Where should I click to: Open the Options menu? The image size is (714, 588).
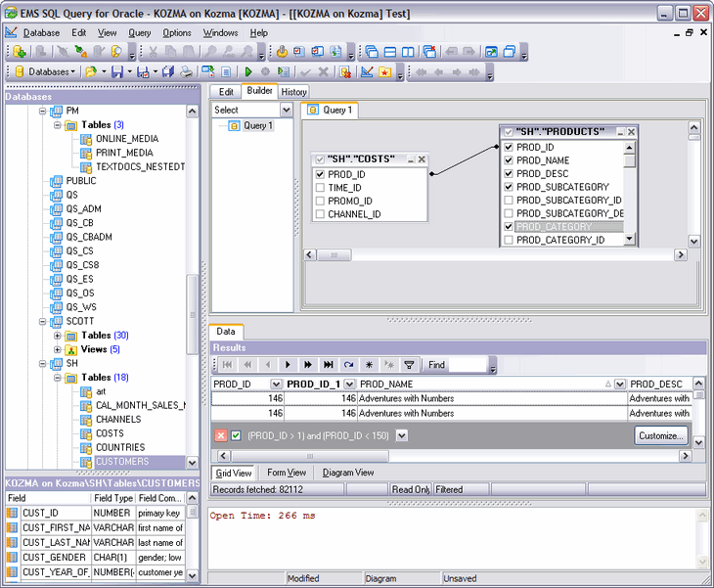177,33
